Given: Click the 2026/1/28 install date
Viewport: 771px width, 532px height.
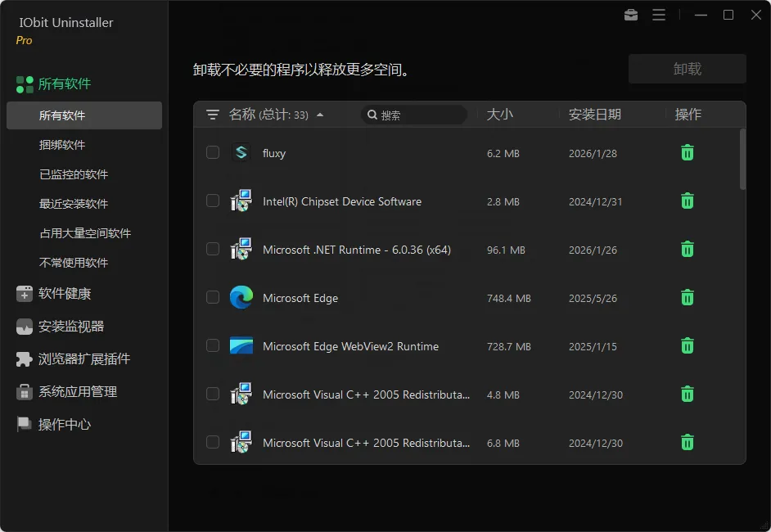Looking at the screenshot, I should [593, 153].
